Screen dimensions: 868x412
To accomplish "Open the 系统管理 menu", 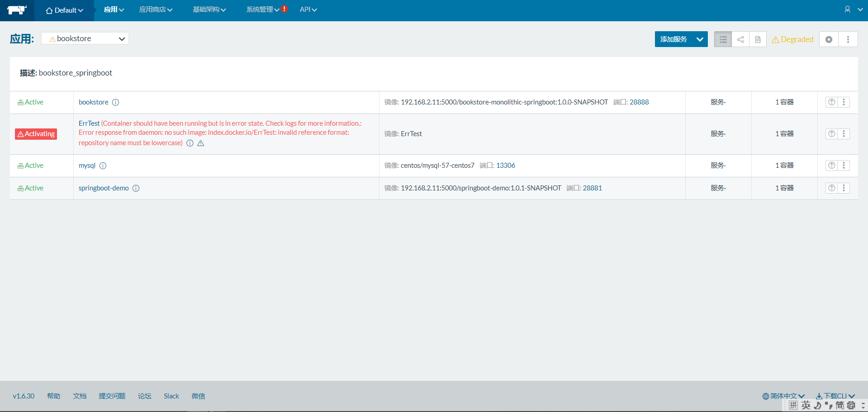I will pyautogui.click(x=263, y=9).
